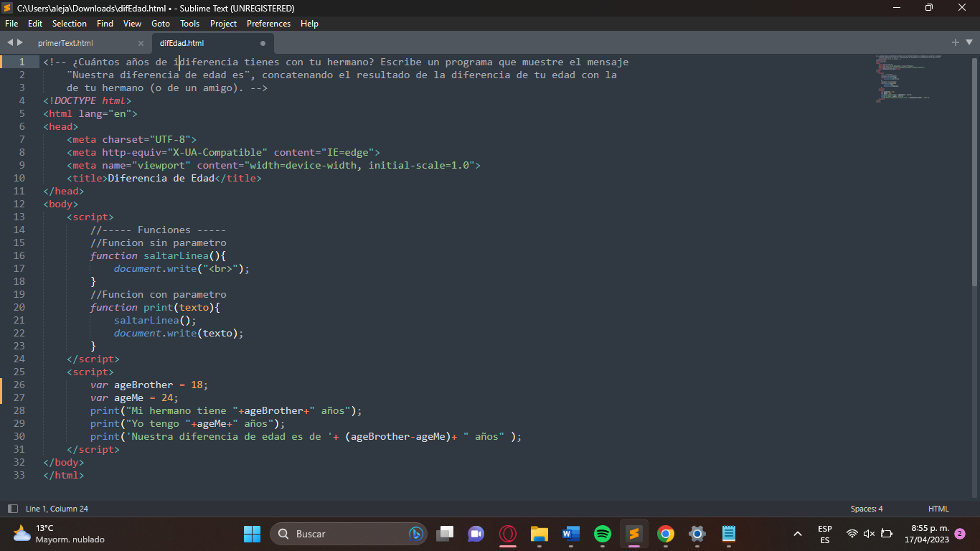
Task: Open Task View on taskbar
Action: (446, 534)
